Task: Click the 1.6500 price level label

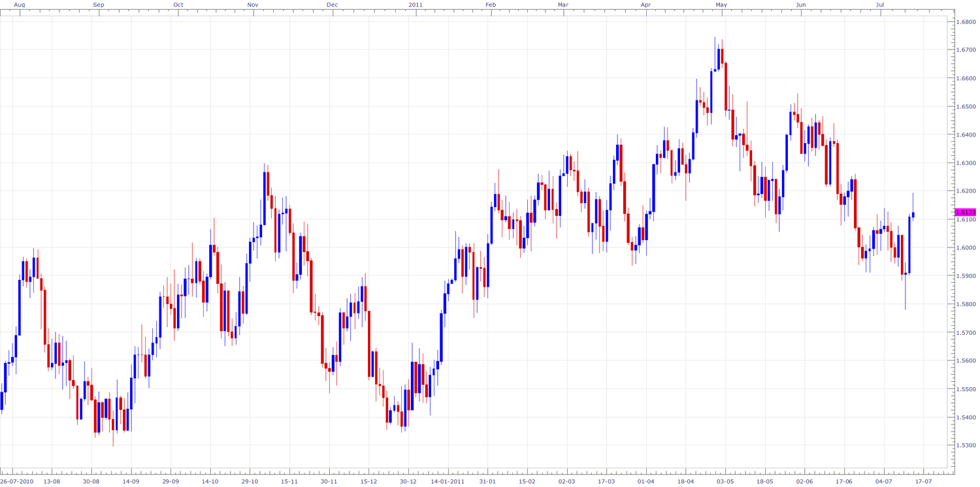Action: 966,106
